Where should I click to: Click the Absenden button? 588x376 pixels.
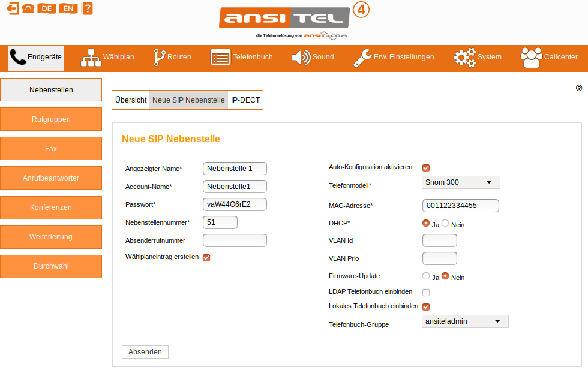[x=145, y=352]
